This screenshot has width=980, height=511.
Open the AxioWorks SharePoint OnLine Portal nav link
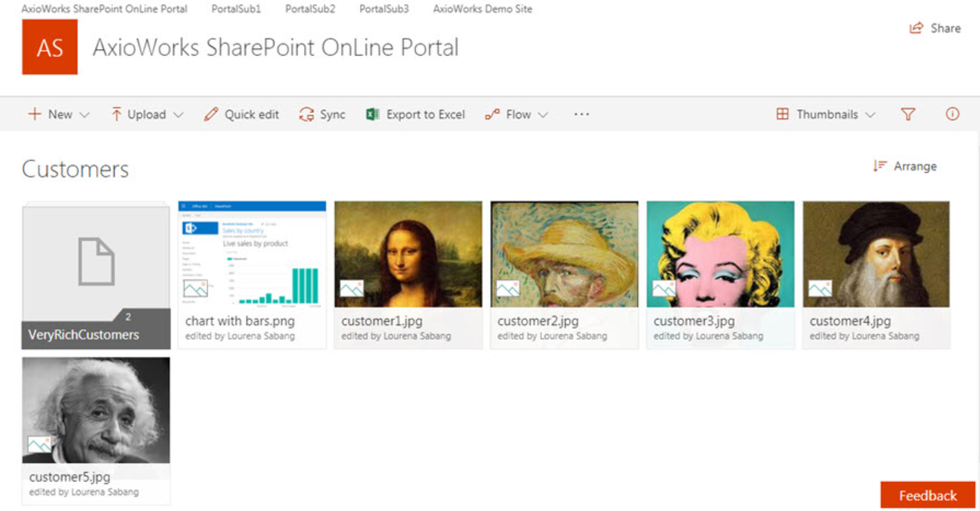tap(104, 9)
